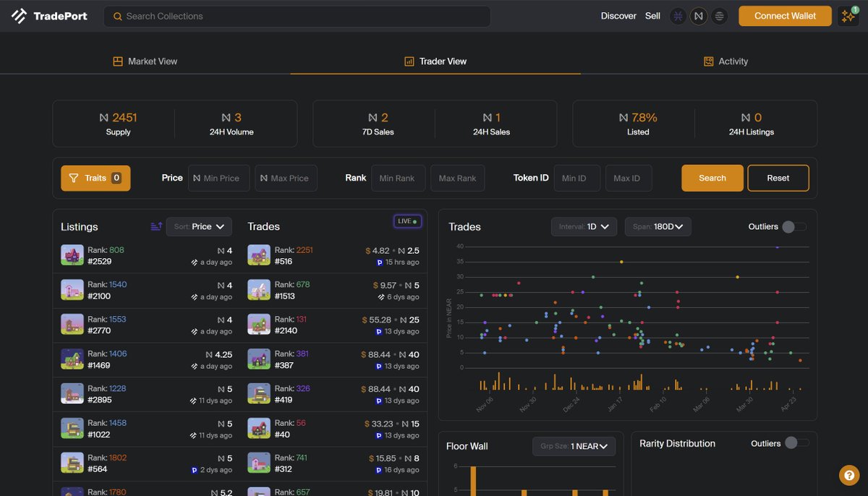This screenshot has height=496, width=868.
Task: Click the search magnifier icon in Search Collections
Action: pyautogui.click(x=116, y=15)
